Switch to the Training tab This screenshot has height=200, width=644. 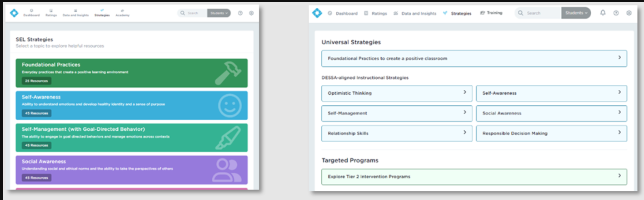[x=491, y=13]
